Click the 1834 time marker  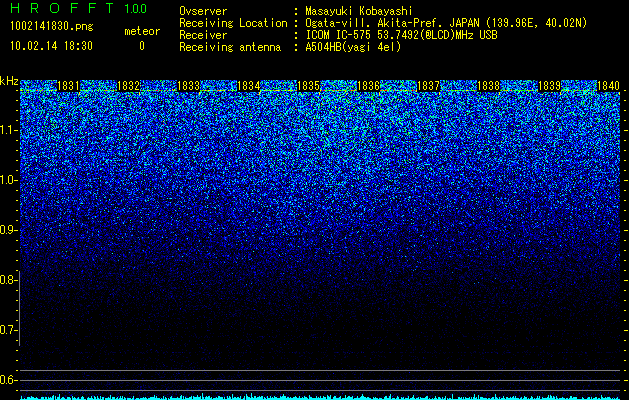pyautogui.click(x=249, y=86)
